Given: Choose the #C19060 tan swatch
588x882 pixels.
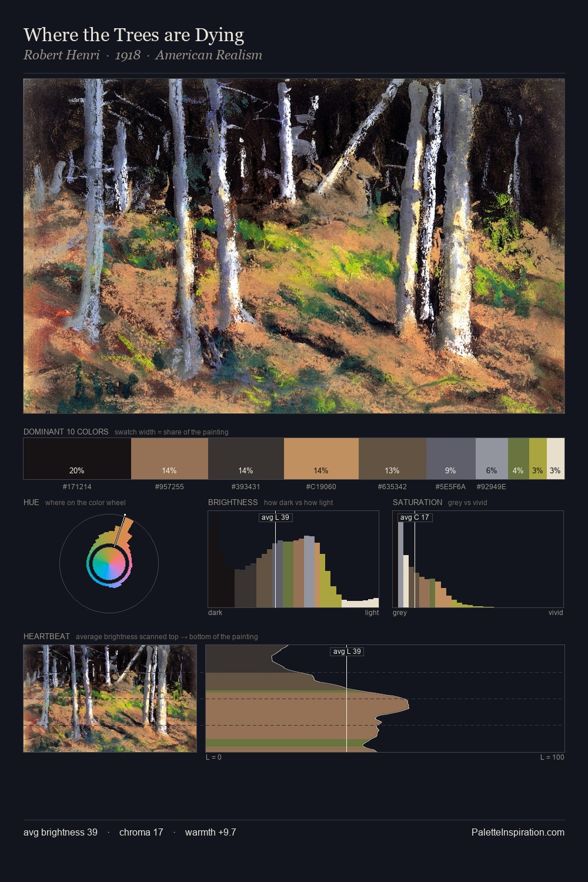Looking at the screenshot, I should 321,459.
